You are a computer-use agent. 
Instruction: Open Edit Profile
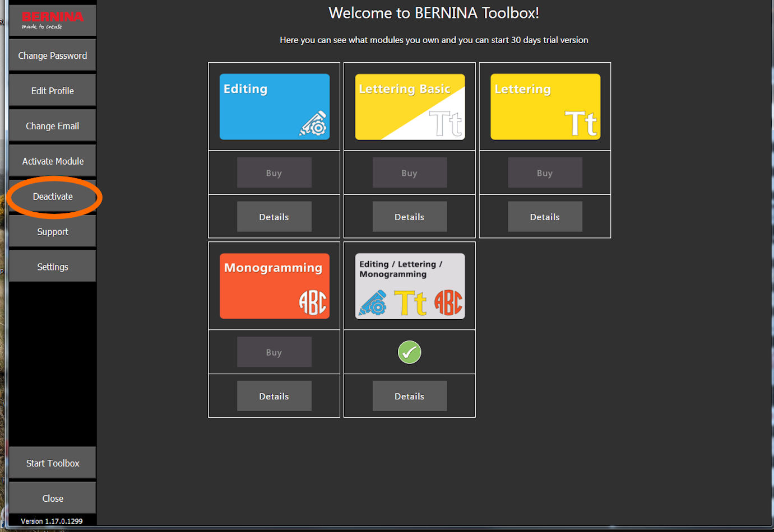tap(53, 91)
